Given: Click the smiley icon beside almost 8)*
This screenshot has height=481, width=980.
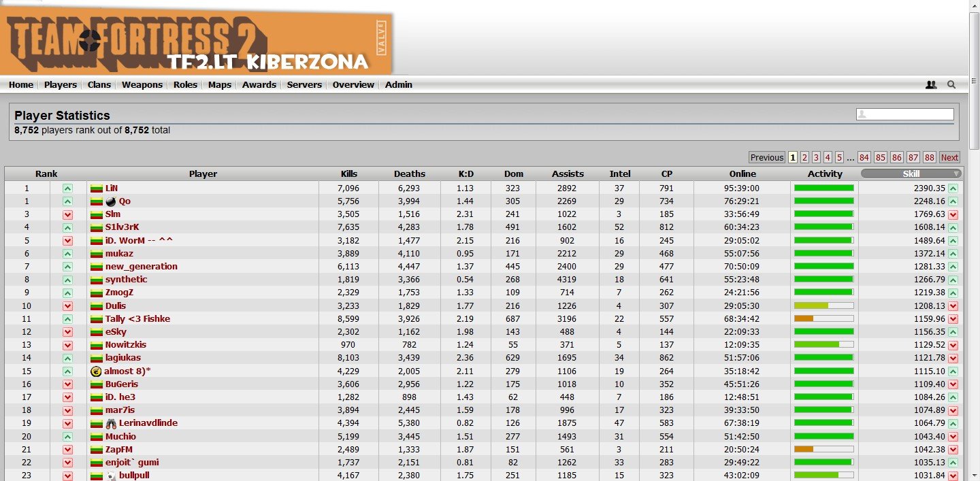Looking at the screenshot, I should (x=96, y=371).
